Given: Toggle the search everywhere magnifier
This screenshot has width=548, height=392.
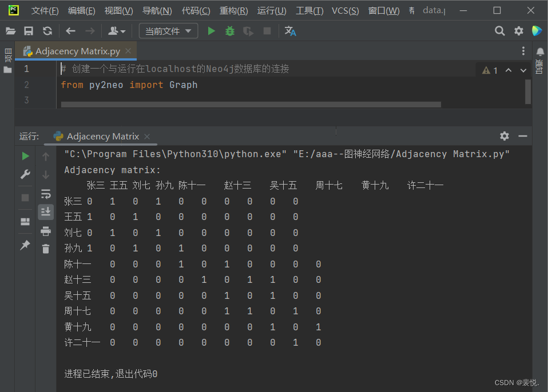Looking at the screenshot, I should click(x=499, y=31).
